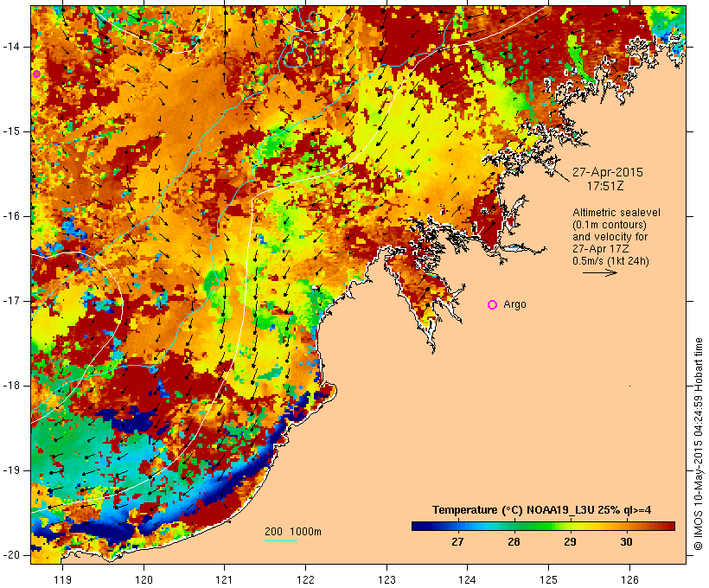709x588 pixels.
Task: Click the latitude axis label '-18'
Action: point(10,386)
